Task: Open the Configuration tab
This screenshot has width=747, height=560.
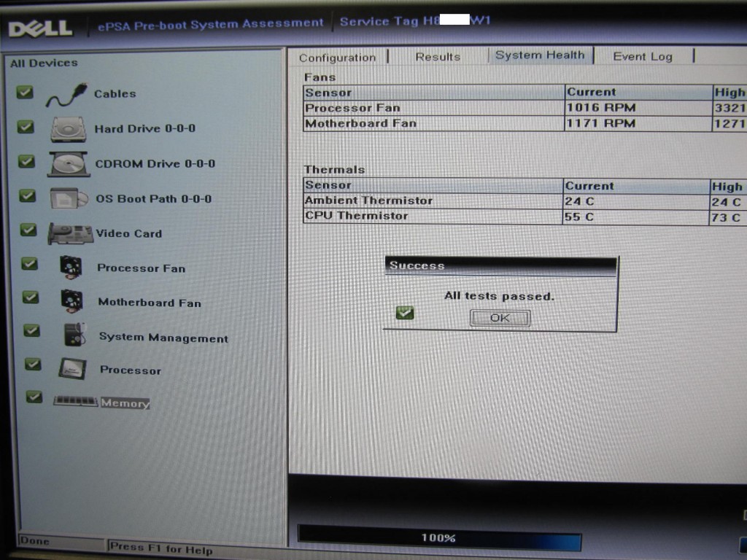Action: [x=337, y=58]
